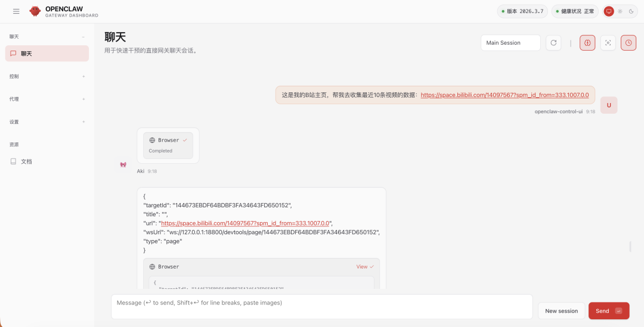Toggle the clock history button
The image size is (644, 327).
628,43
